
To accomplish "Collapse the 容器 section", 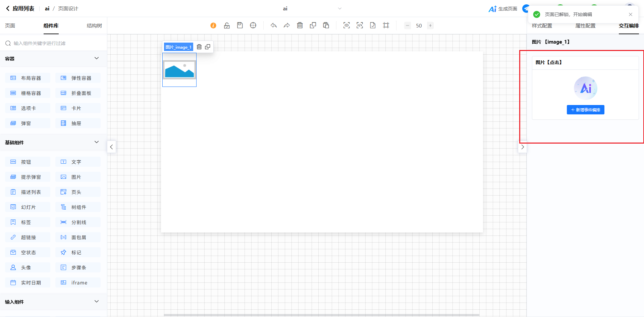I will click(97, 58).
